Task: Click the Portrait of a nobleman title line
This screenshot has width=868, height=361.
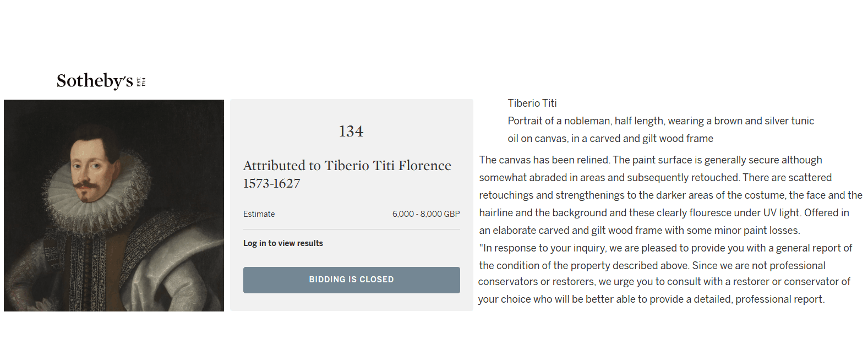Action: pos(660,121)
